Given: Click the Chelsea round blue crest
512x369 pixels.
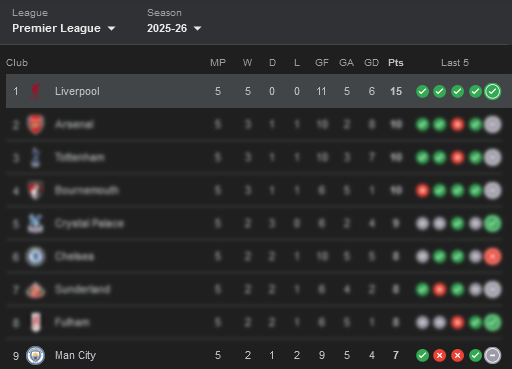Looking at the screenshot, I should pyautogui.click(x=35, y=256).
